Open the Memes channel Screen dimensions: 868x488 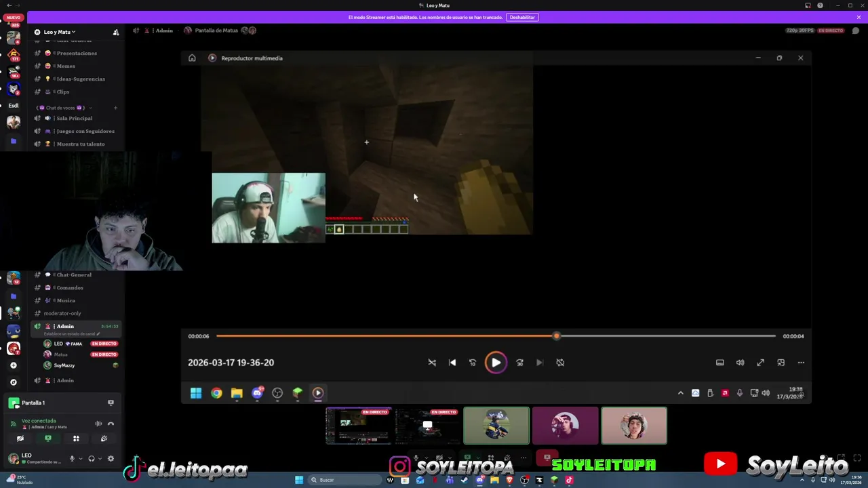77,66
